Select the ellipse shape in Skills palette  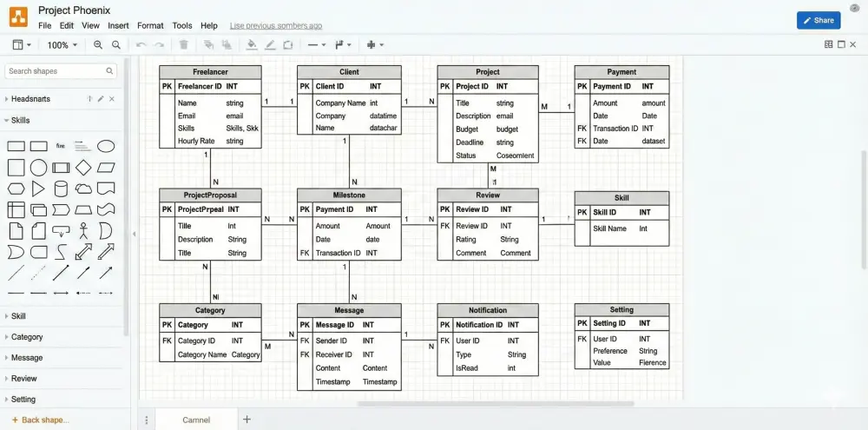[x=106, y=146]
